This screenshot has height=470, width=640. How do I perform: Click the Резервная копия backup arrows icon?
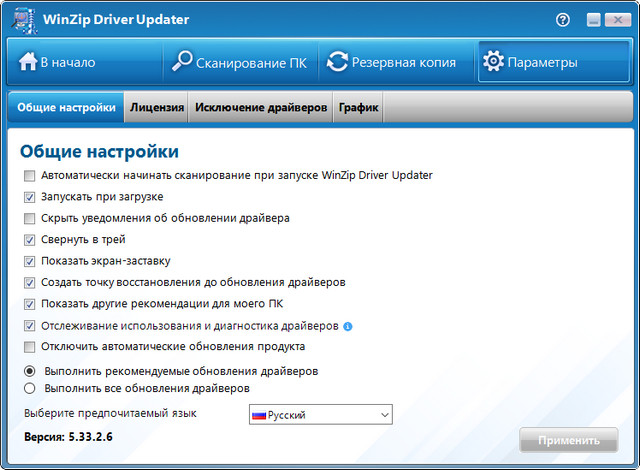click(337, 62)
